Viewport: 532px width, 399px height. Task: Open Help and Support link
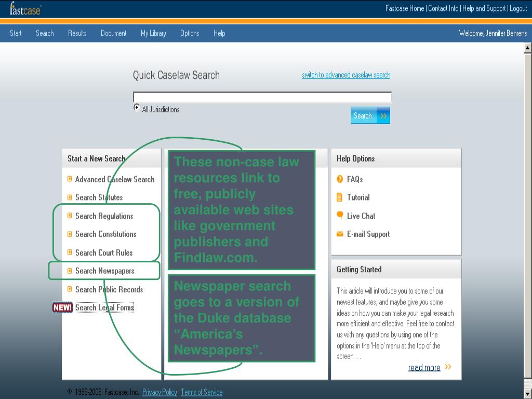(484, 8)
